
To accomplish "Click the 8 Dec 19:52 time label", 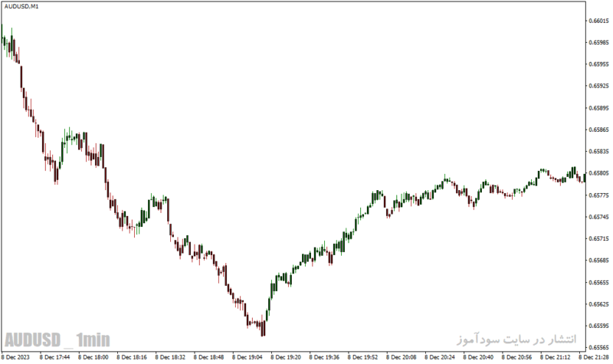I will click(362, 357).
